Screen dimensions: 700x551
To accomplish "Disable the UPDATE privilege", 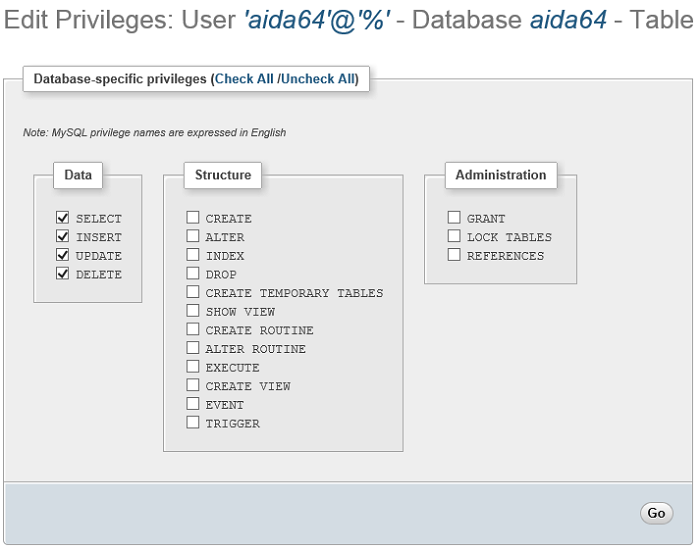I will coord(63,255).
